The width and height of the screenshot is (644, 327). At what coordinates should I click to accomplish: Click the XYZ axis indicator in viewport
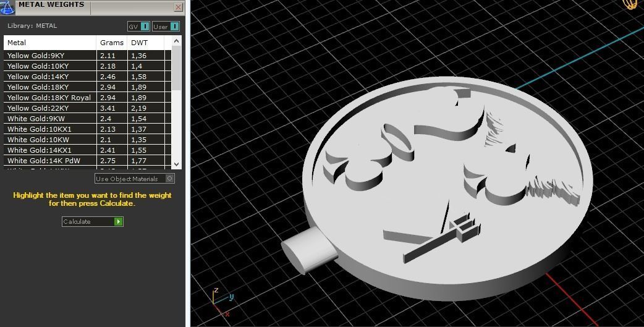pos(222,302)
